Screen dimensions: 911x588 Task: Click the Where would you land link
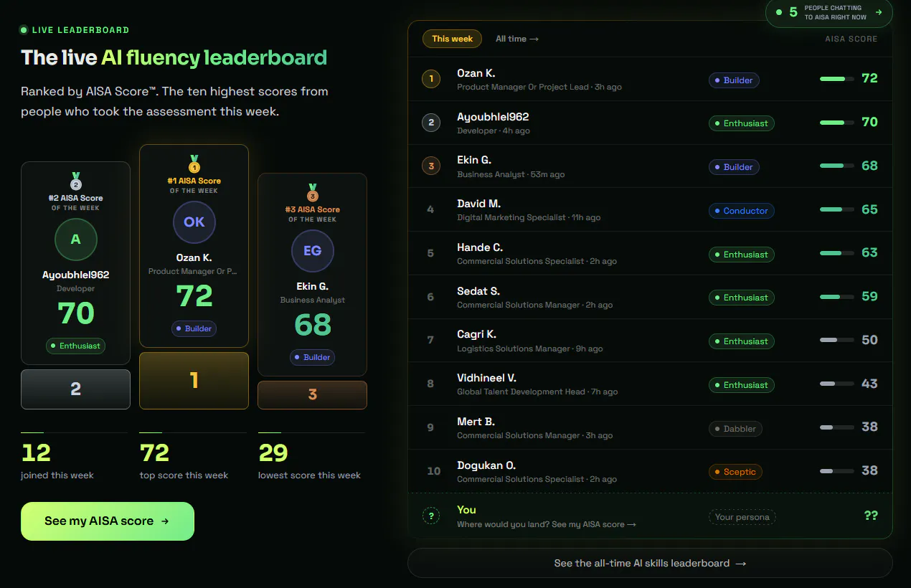(547, 524)
